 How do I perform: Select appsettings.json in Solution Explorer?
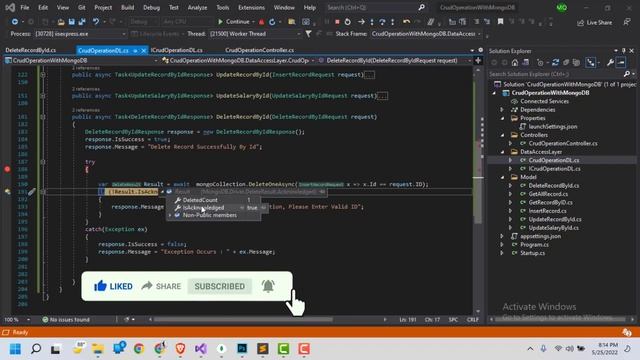540,236
